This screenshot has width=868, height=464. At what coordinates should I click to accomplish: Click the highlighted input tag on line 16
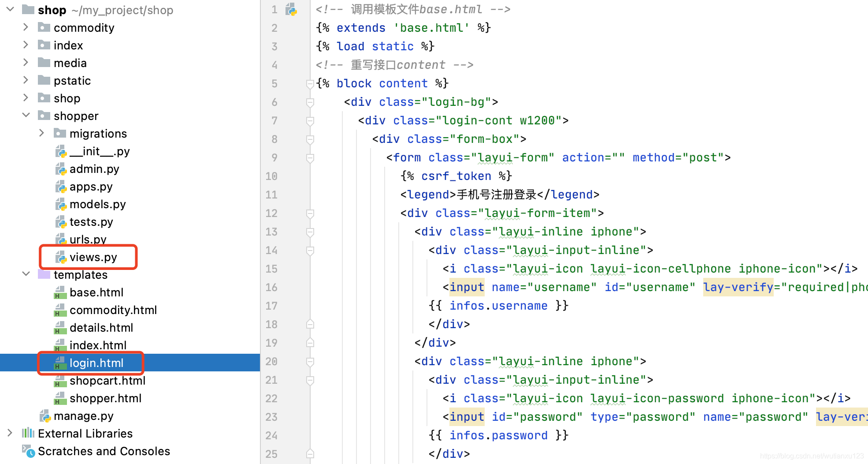pyautogui.click(x=467, y=287)
